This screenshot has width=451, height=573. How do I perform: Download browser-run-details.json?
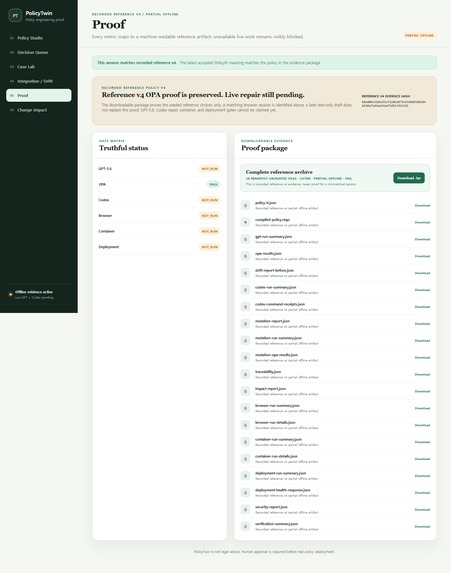(422, 425)
